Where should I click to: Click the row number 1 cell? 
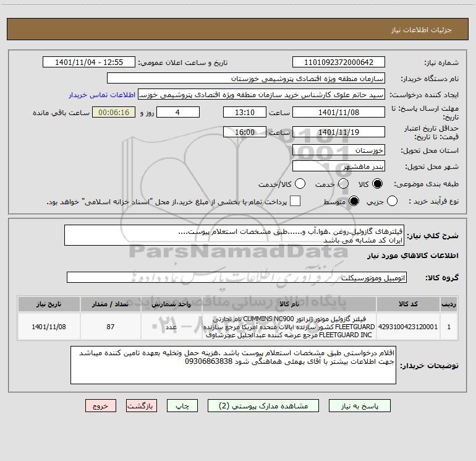449,327
